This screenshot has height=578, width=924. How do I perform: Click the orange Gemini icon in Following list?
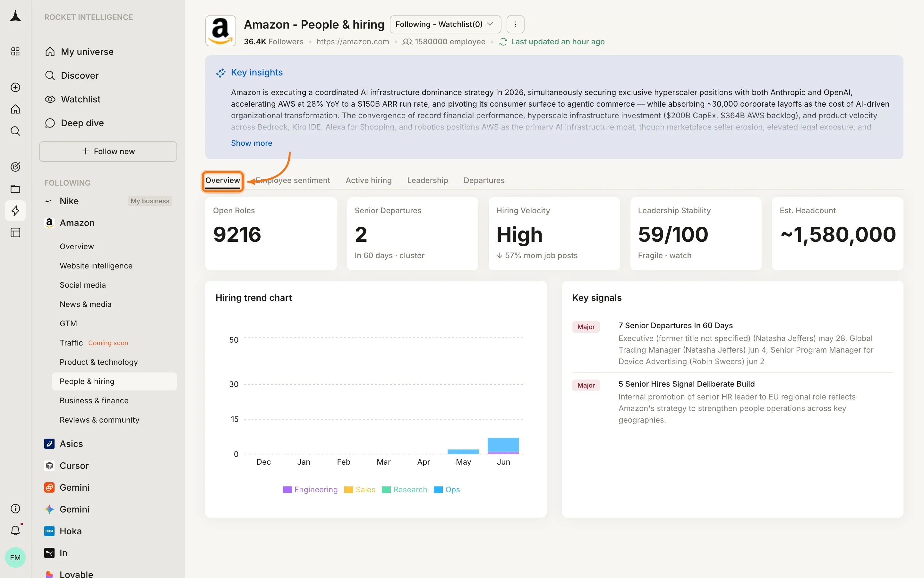point(49,487)
